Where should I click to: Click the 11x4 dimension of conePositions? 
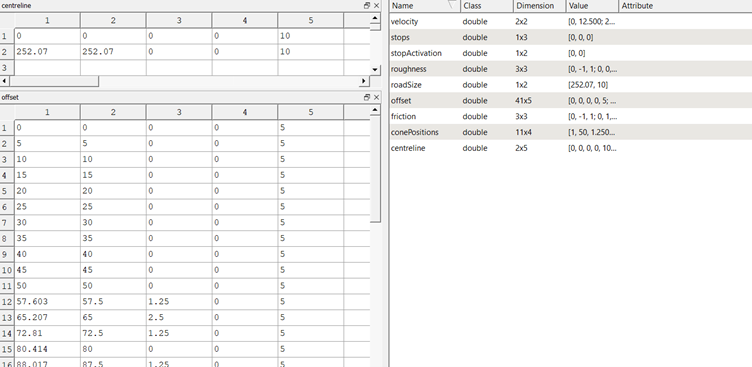pos(523,132)
